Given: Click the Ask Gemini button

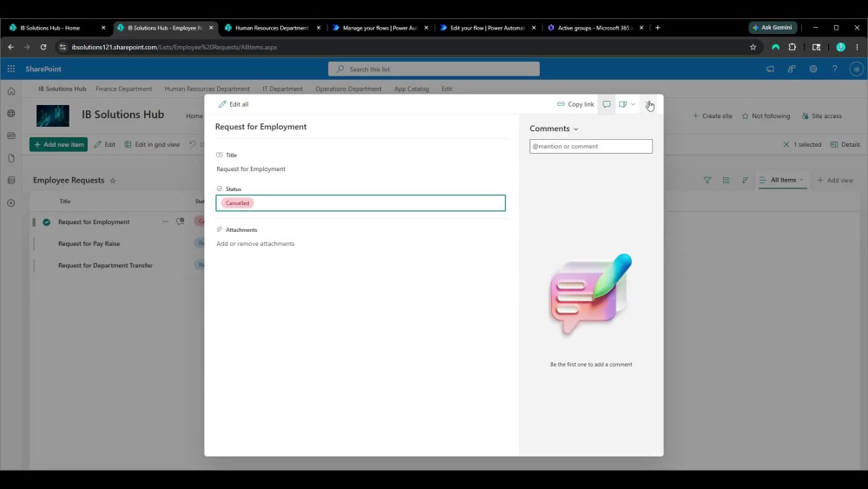Looking at the screenshot, I should click(773, 27).
